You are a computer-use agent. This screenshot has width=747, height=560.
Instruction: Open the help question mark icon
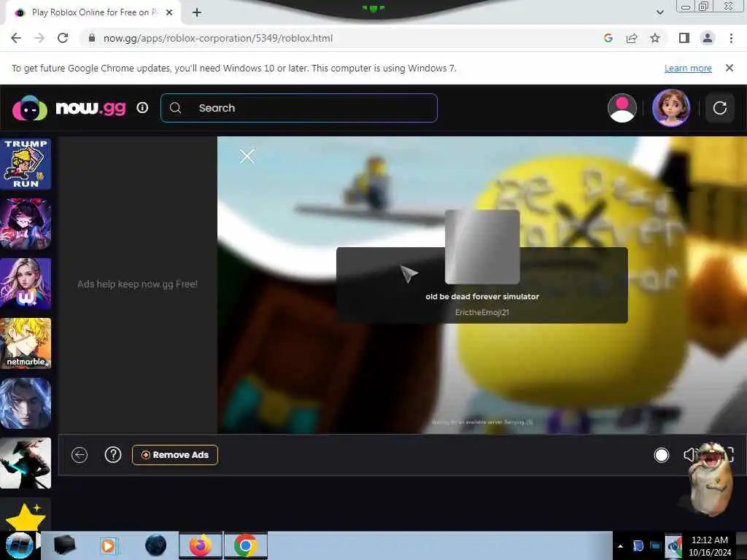(113, 455)
